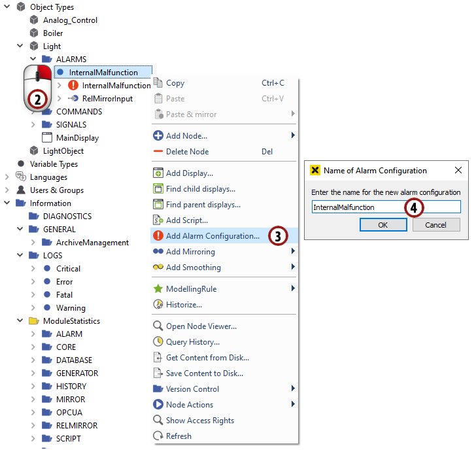Click the Add Mirroring icon
This screenshot has height=450, width=476.
click(x=158, y=252)
